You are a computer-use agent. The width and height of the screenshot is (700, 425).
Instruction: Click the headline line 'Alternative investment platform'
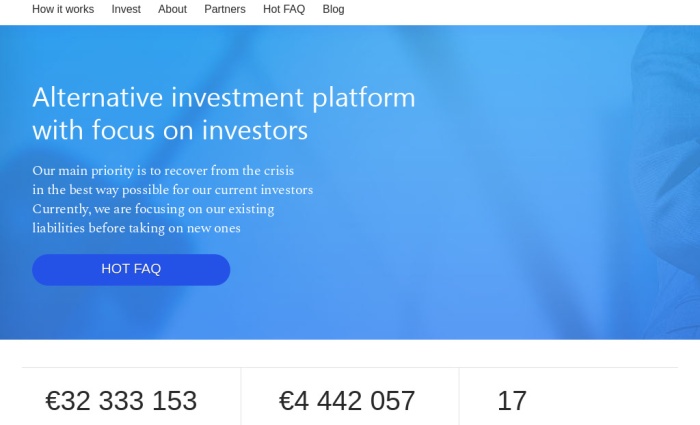point(224,97)
